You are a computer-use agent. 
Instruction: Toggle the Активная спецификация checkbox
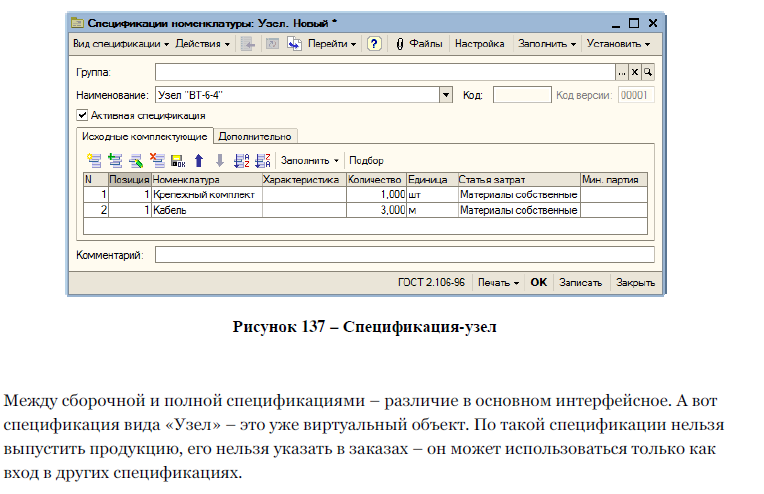click(82, 115)
